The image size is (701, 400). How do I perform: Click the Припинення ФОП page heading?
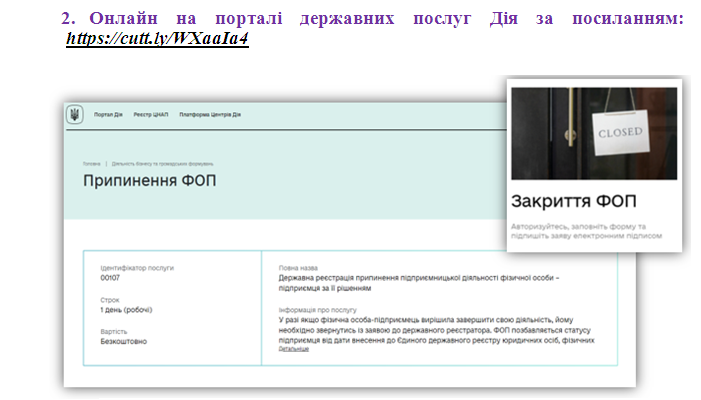click(x=150, y=181)
